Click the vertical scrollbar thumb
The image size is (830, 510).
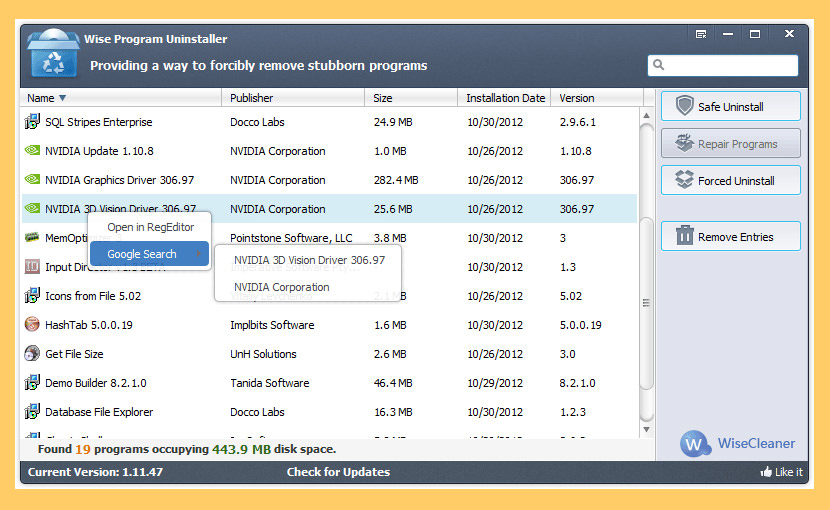click(646, 303)
